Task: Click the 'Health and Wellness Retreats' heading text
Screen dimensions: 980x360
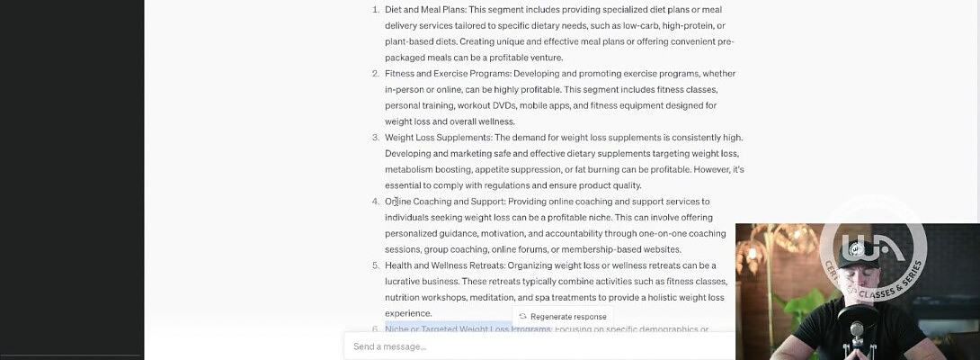Action: (444, 265)
